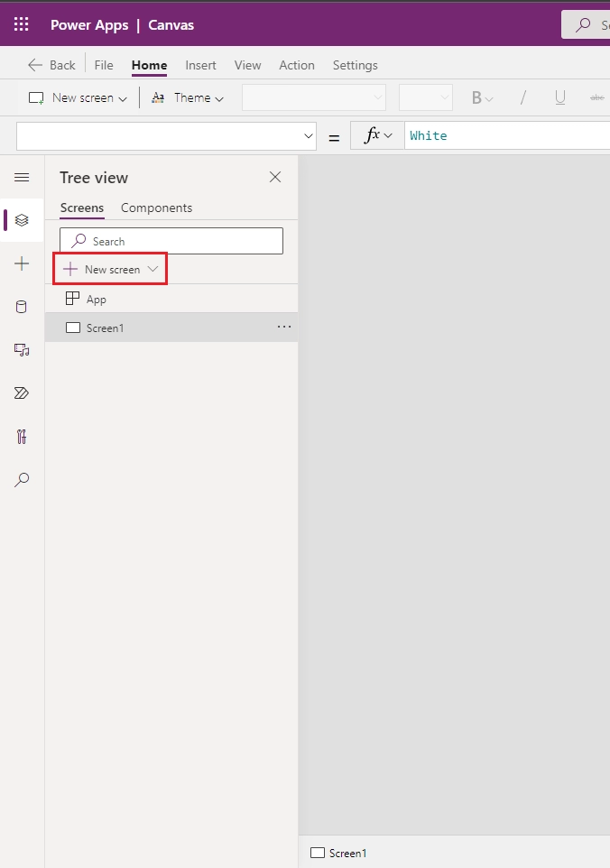Select Screen1 in the tree
Screen dimensions: 610x868
(x=171, y=328)
